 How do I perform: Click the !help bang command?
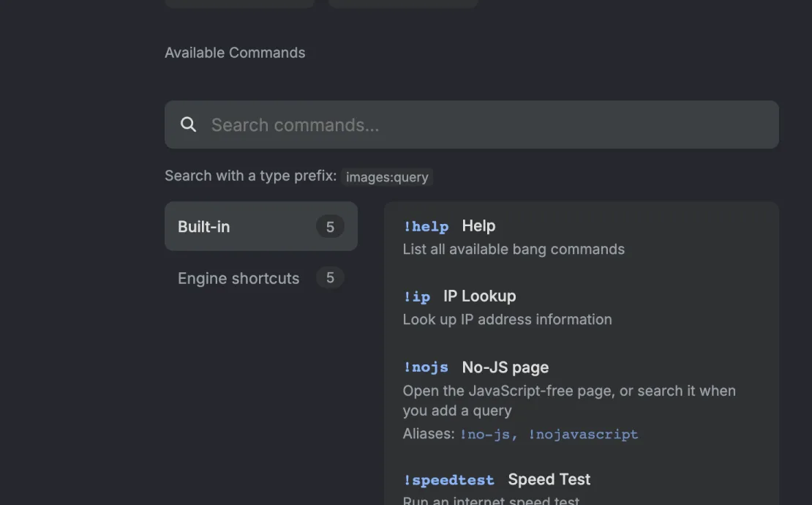(x=426, y=227)
